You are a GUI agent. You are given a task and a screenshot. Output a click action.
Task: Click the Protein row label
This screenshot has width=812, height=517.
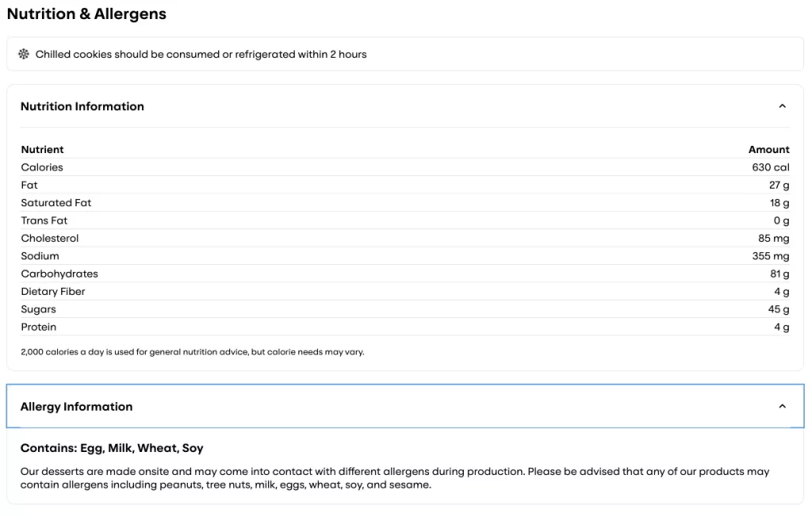point(39,327)
